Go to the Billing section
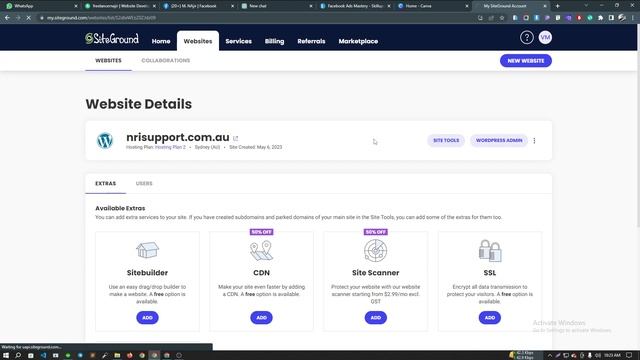 (274, 41)
